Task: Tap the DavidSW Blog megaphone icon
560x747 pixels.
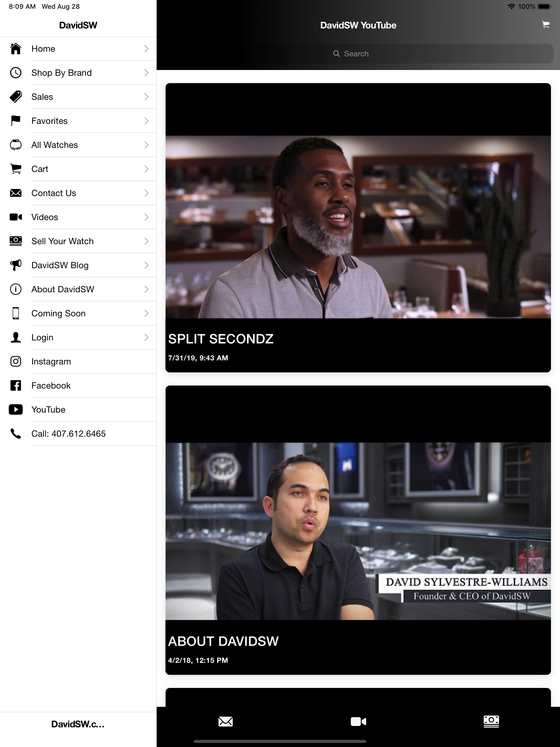Action: pos(16,265)
